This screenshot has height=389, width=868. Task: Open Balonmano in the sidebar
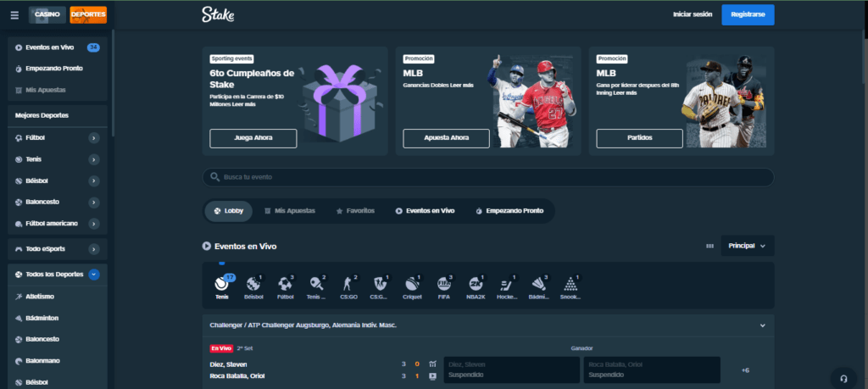(58, 360)
